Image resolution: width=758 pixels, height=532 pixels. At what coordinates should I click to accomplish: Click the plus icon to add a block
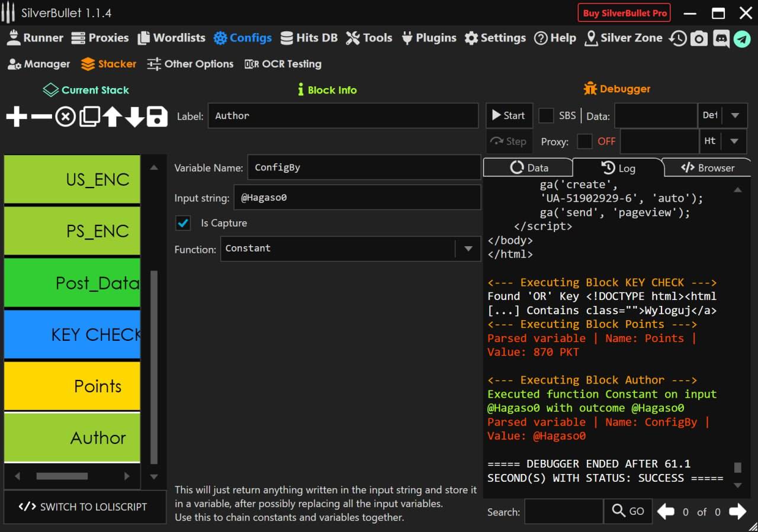(17, 117)
